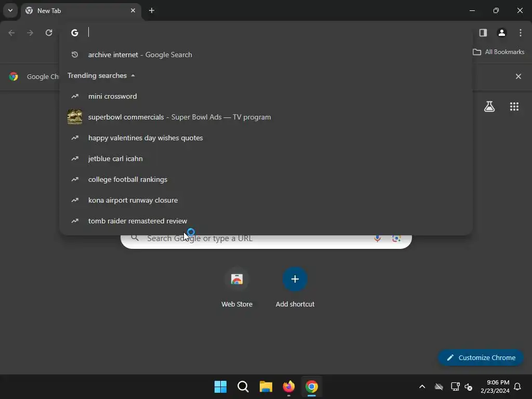Click the browser forward arrow

point(30,33)
